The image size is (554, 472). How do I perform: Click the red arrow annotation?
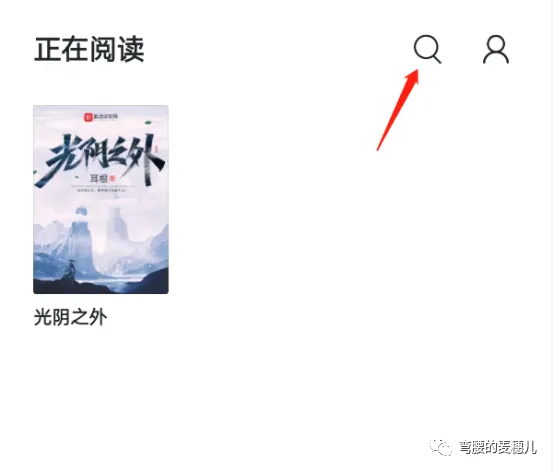(x=398, y=110)
